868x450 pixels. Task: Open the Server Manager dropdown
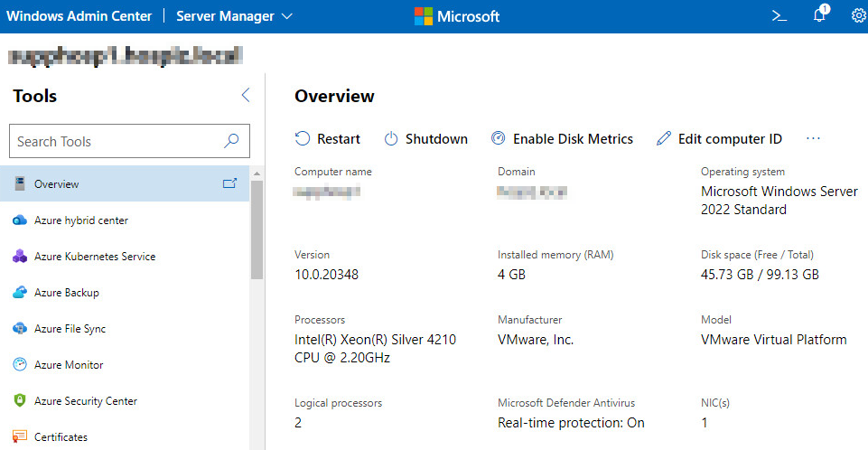(234, 16)
